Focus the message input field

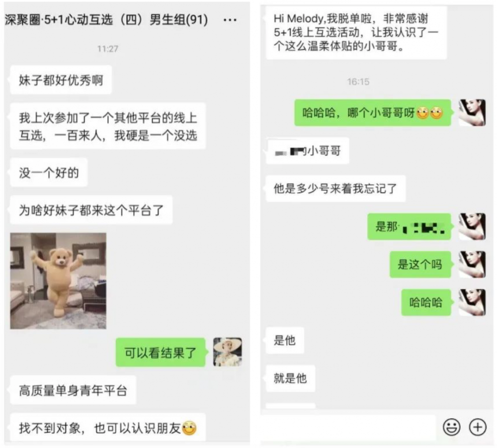click(349, 427)
